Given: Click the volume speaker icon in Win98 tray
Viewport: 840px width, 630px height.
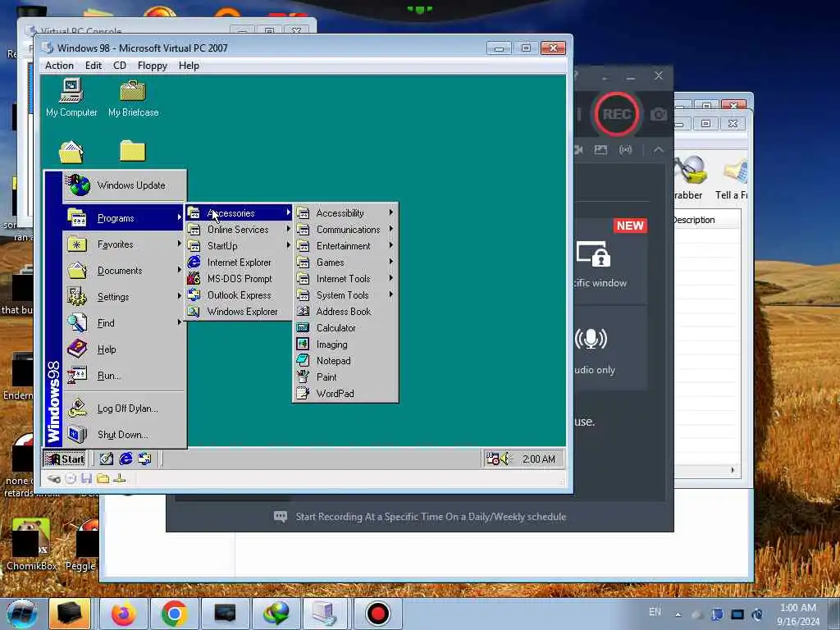Looking at the screenshot, I should (505, 459).
